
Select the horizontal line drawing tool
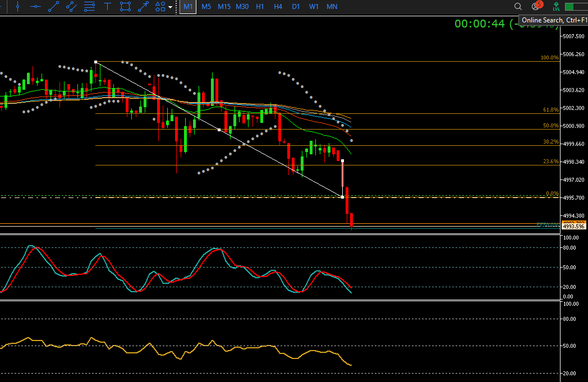35,7
